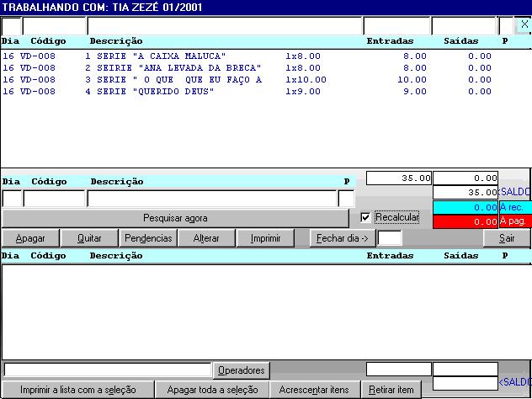
Task: Open the Operadores list
Action: pyautogui.click(x=241, y=370)
